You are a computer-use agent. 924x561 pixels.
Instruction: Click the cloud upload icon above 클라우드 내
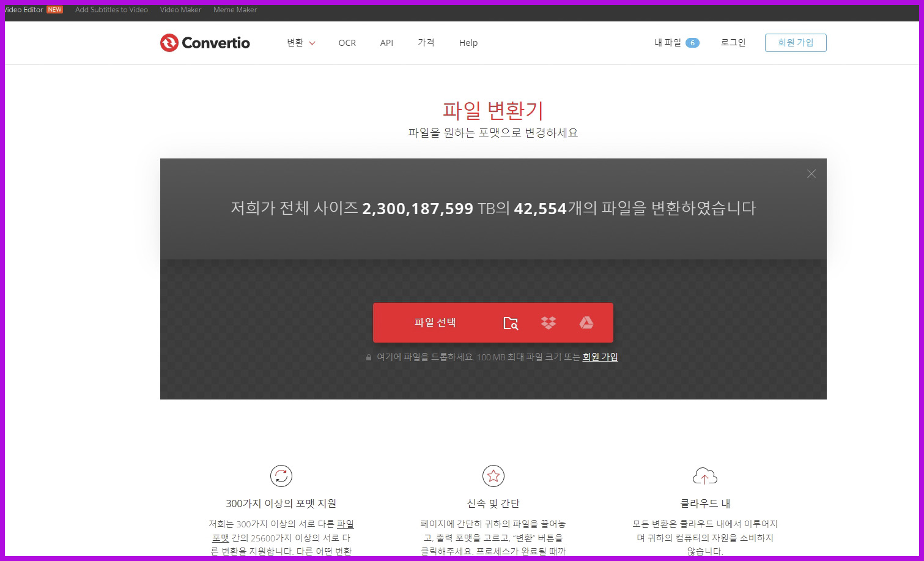[705, 476]
